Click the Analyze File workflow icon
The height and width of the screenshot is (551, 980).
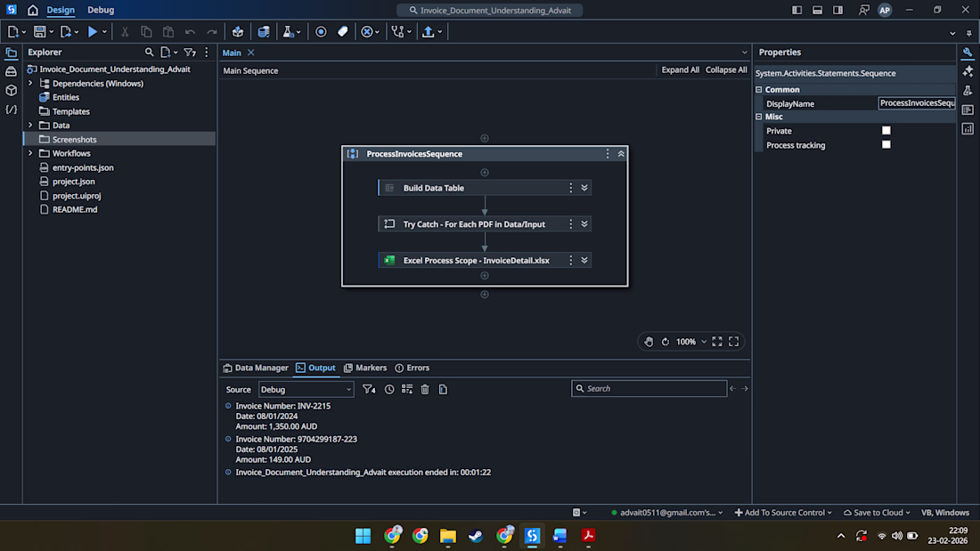pos(397,32)
